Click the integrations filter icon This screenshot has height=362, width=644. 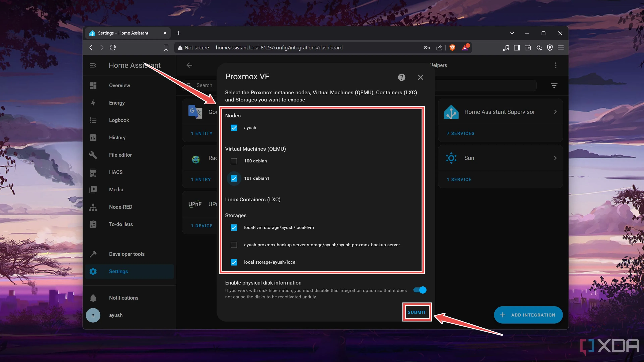click(x=554, y=85)
